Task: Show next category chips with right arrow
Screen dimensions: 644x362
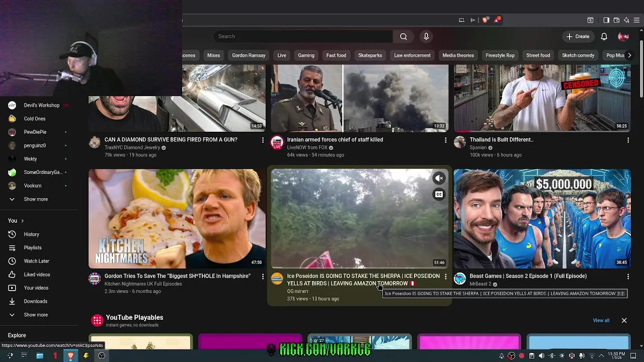Action: pos(629,55)
